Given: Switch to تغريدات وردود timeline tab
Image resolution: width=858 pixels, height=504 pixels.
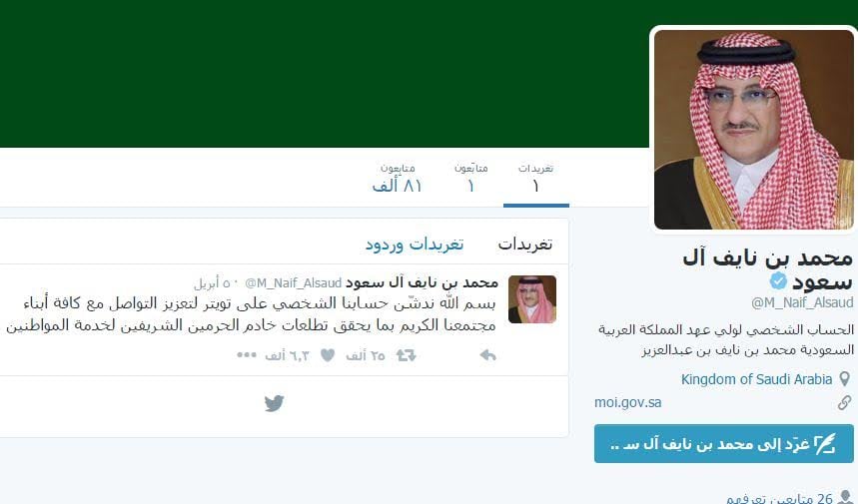Looking at the screenshot, I should [x=415, y=245].
